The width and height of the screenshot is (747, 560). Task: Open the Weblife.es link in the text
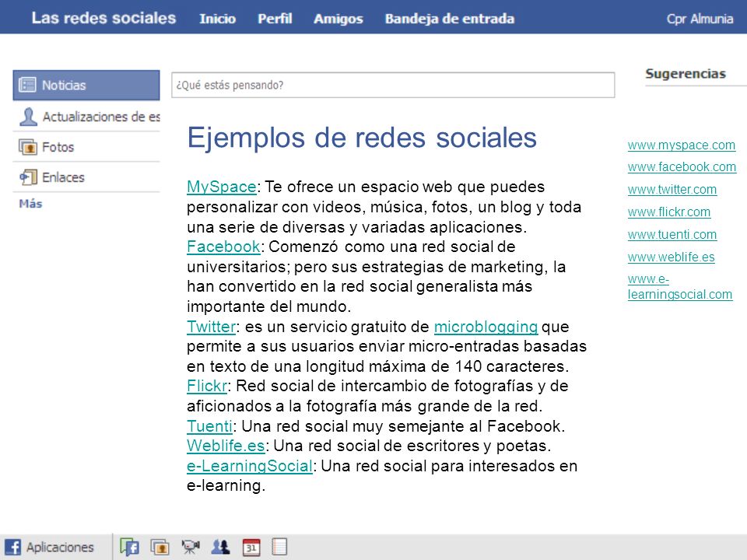click(x=226, y=446)
